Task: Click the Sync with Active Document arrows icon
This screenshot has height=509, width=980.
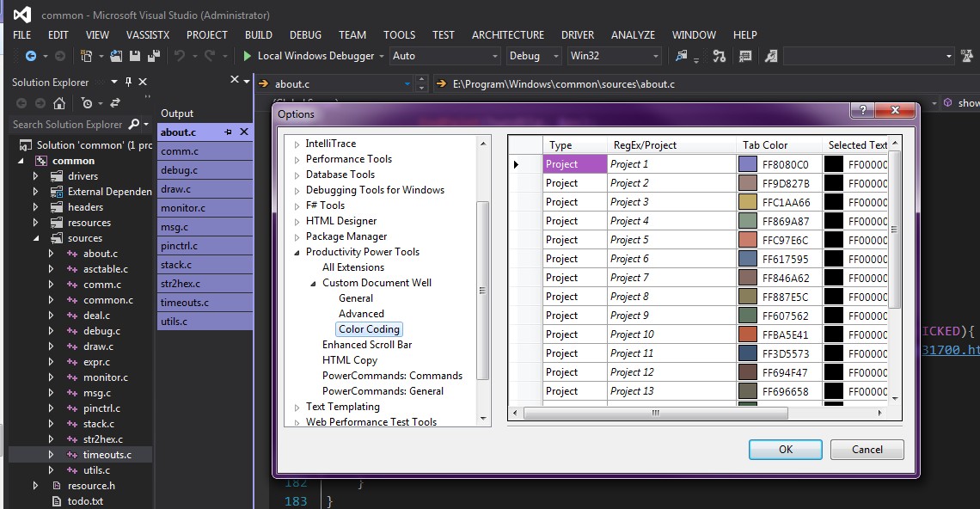Action: 115,102
